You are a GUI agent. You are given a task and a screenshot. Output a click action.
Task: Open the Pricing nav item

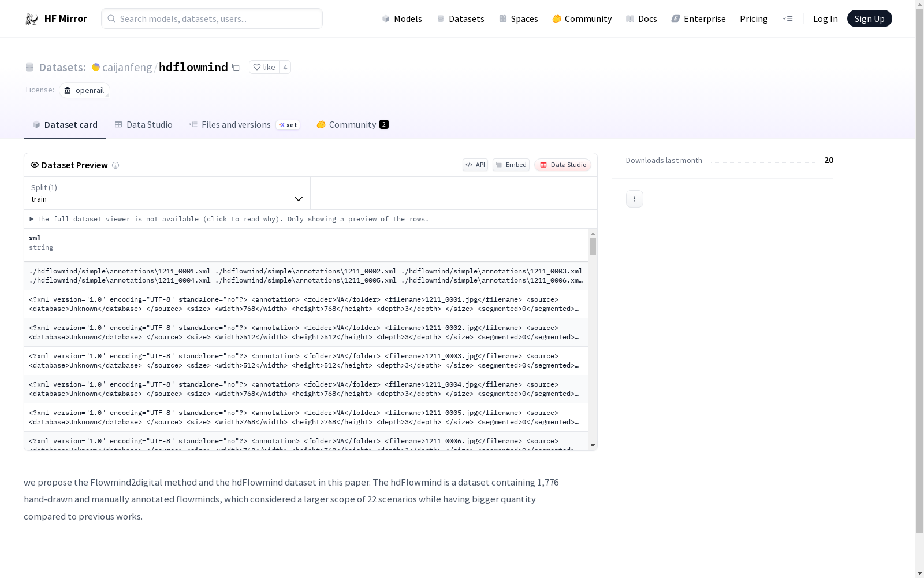754,18
